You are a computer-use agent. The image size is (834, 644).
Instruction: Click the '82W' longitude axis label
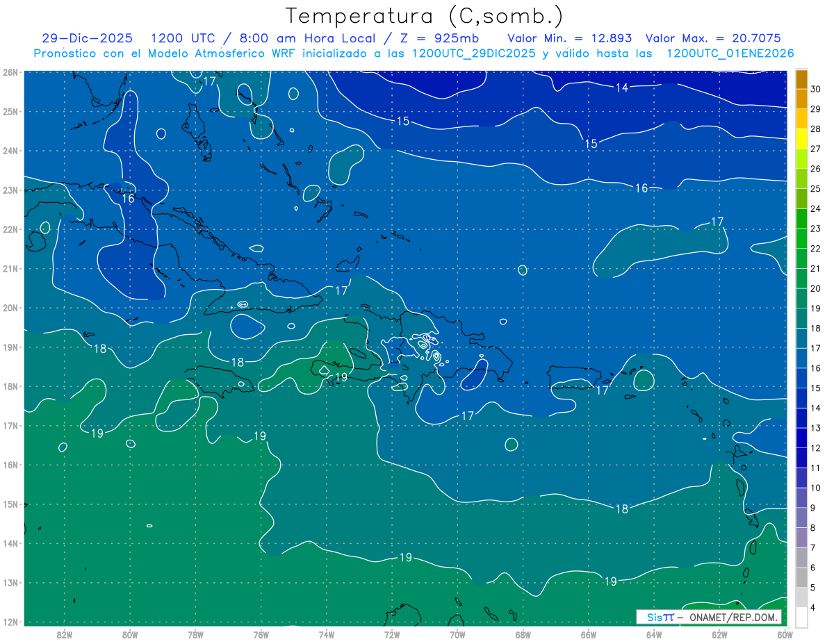[x=64, y=634]
